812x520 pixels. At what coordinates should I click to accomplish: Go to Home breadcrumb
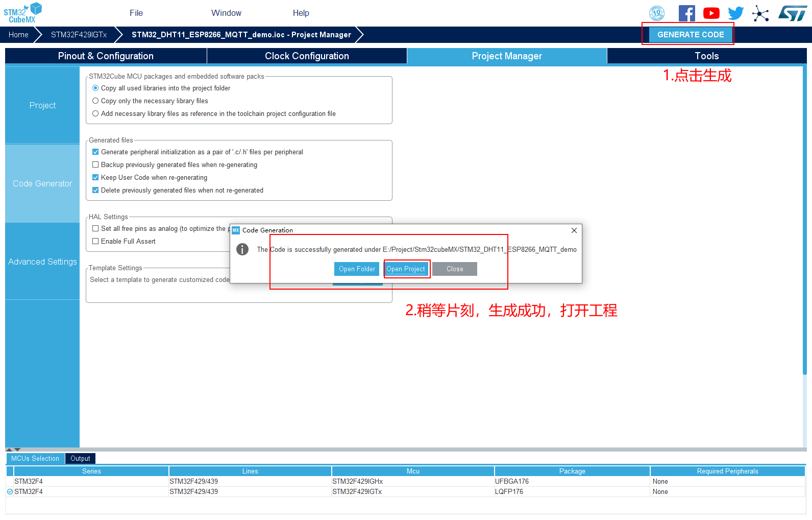(x=18, y=35)
